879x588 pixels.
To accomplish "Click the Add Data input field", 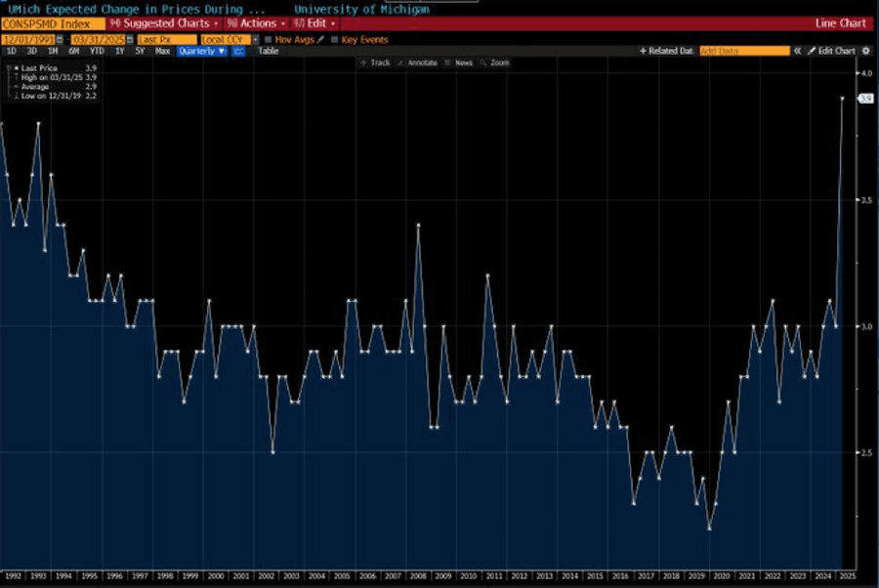I will point(744,51).
